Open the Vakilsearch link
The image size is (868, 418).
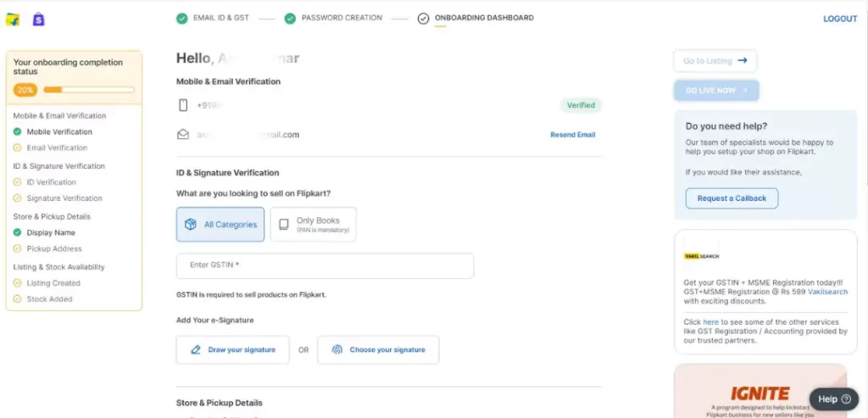click(827, 292)
